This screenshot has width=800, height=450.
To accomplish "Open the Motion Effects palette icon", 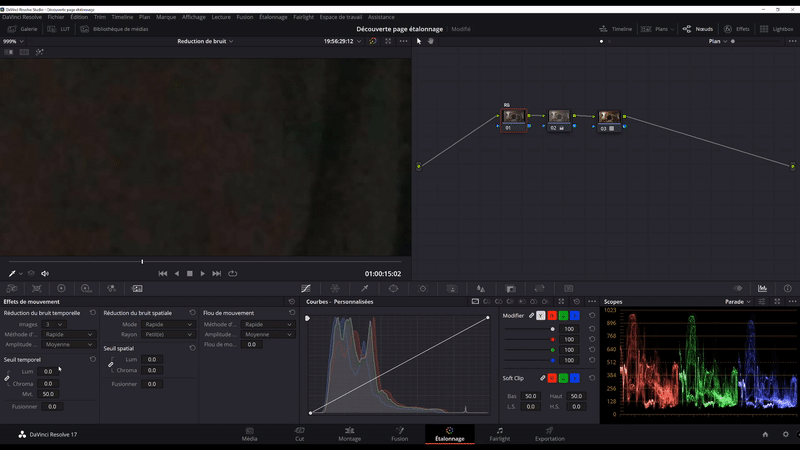I will click(x=137, y=288).
